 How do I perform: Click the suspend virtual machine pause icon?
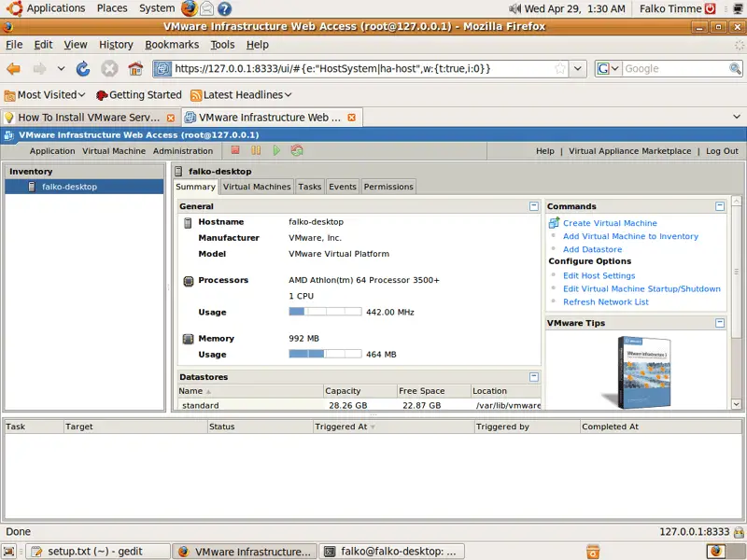(256, 150)
